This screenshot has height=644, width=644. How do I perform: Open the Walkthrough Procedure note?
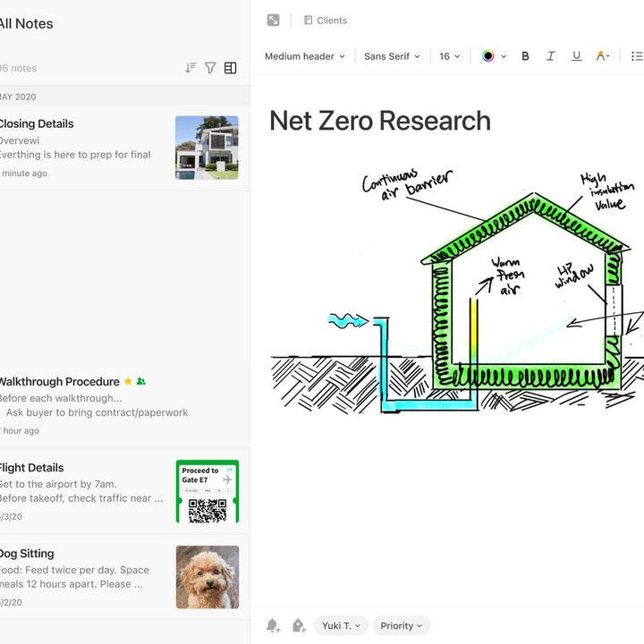pyautogui.click(x=125, y=405)
